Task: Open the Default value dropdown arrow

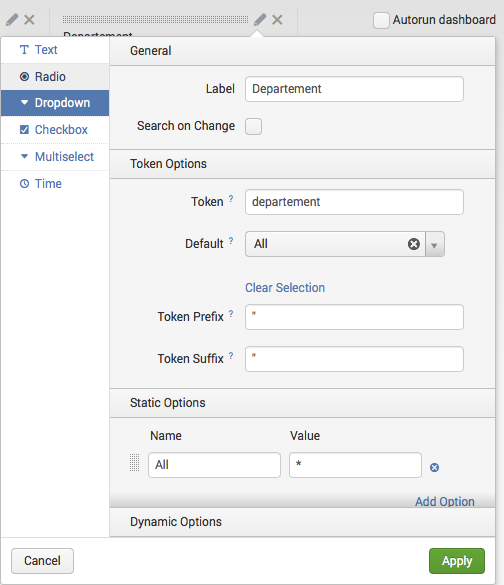Action: pos(435,244)
